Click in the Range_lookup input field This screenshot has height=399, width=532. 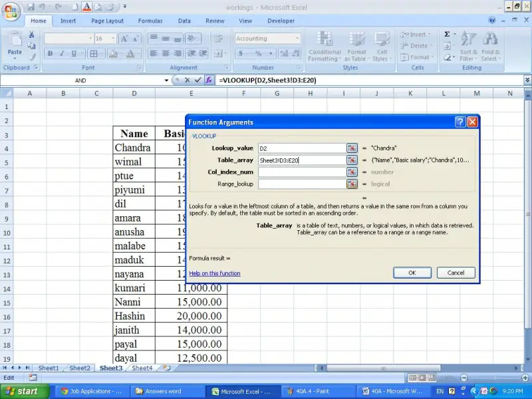(302, 184)
